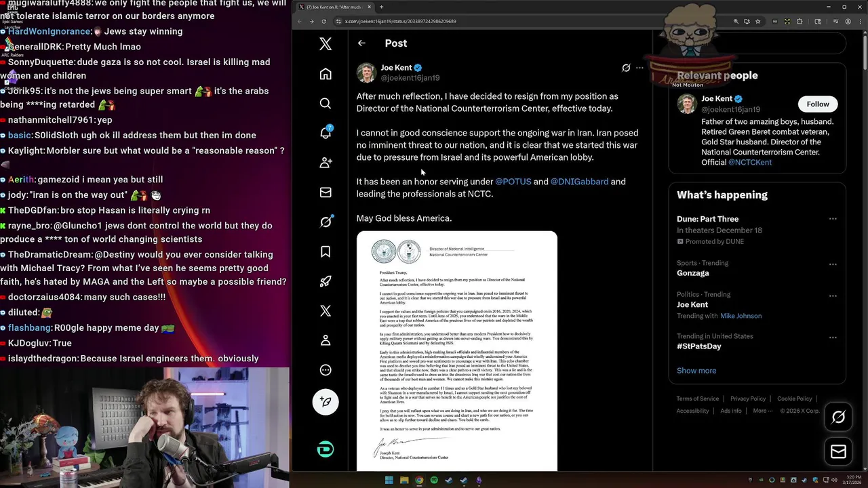Open the @NCTCKent link in bio
868x488 pixels.
(x=749, y=163)
